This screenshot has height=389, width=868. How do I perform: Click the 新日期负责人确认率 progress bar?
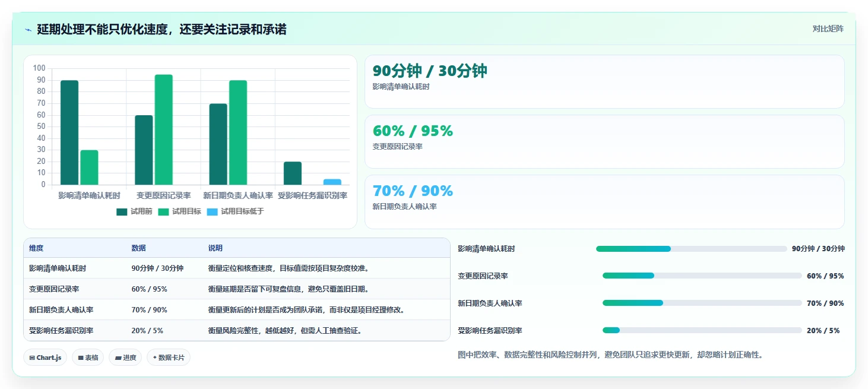[702, 303]
